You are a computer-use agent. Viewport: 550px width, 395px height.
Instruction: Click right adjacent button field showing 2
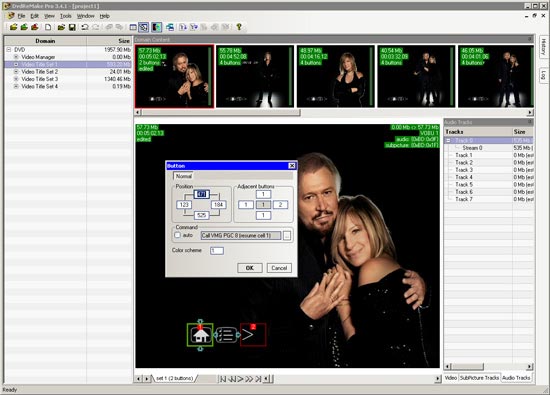click(280, 205)
